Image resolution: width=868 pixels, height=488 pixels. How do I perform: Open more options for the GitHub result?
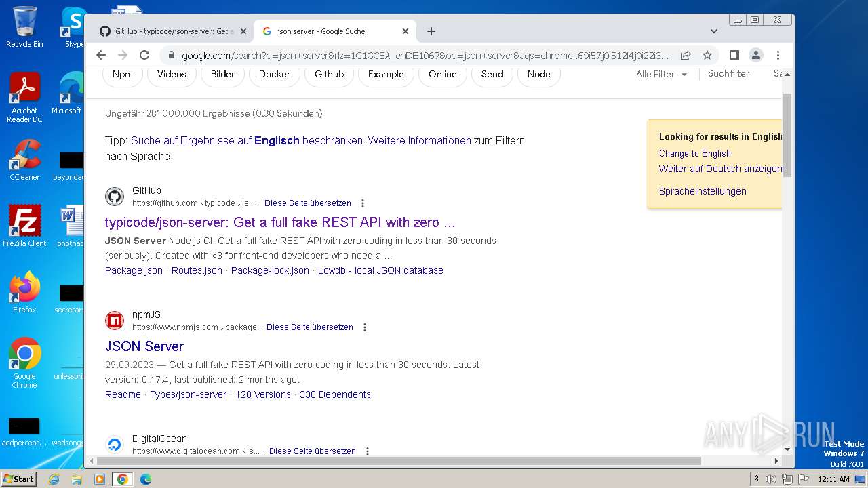363,203
